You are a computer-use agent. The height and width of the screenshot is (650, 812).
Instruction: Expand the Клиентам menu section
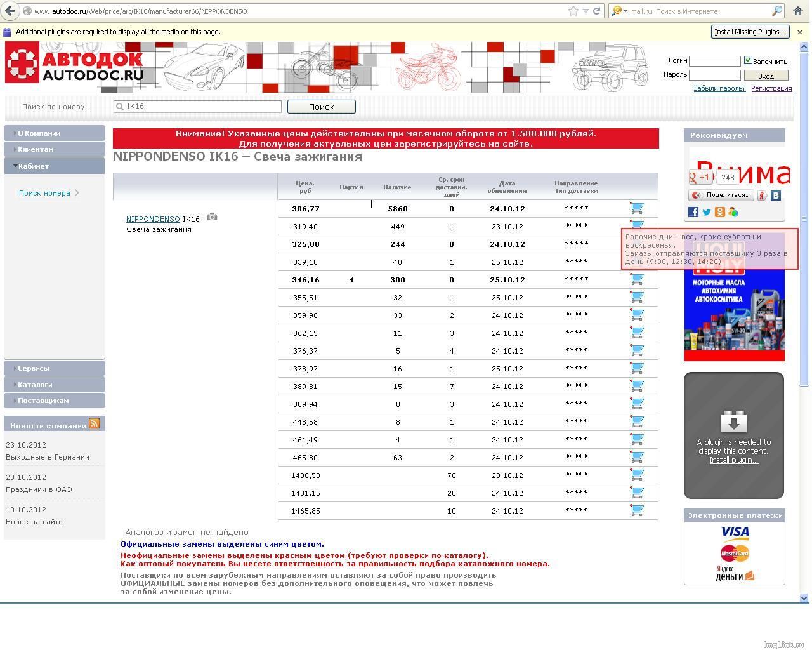(x=55, y=149)
